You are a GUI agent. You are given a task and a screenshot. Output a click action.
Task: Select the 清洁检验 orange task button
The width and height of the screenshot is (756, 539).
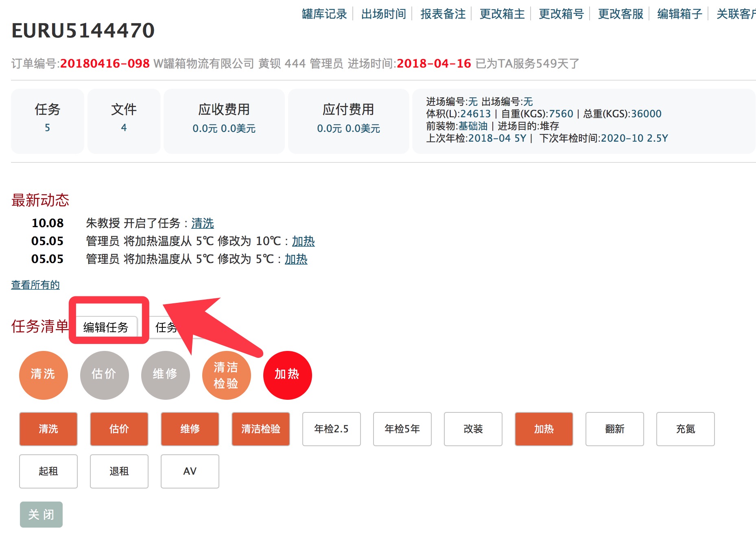(260, 429)
